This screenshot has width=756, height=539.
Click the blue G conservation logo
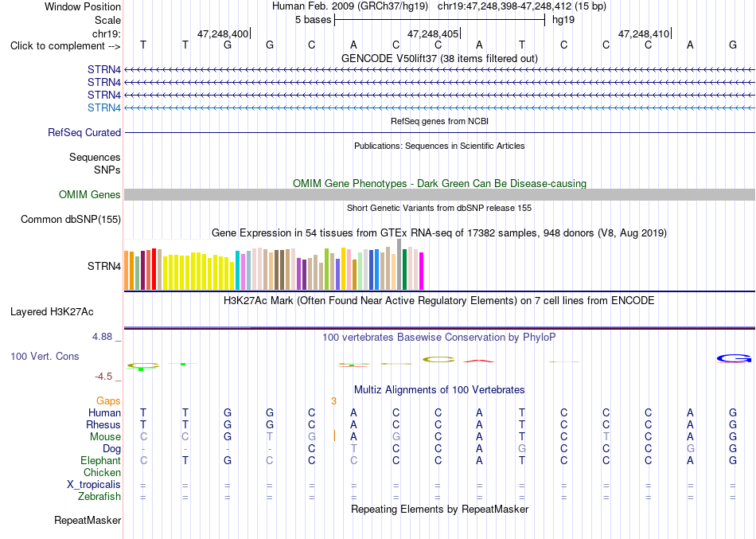(734, 358)
